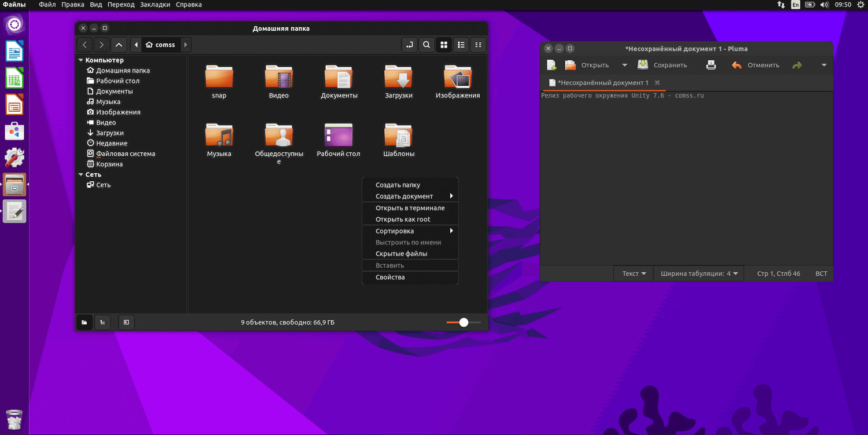Open the Закладки menu in top bar
This screenshot has height=435, width=868.
155,5
